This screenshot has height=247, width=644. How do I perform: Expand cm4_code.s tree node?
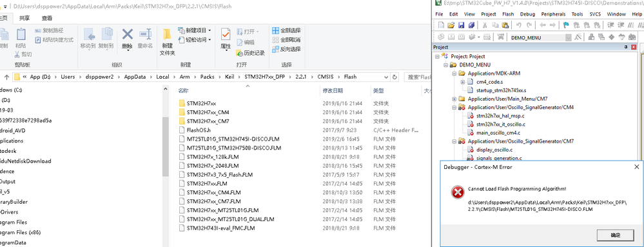click(x=463, y=82)
